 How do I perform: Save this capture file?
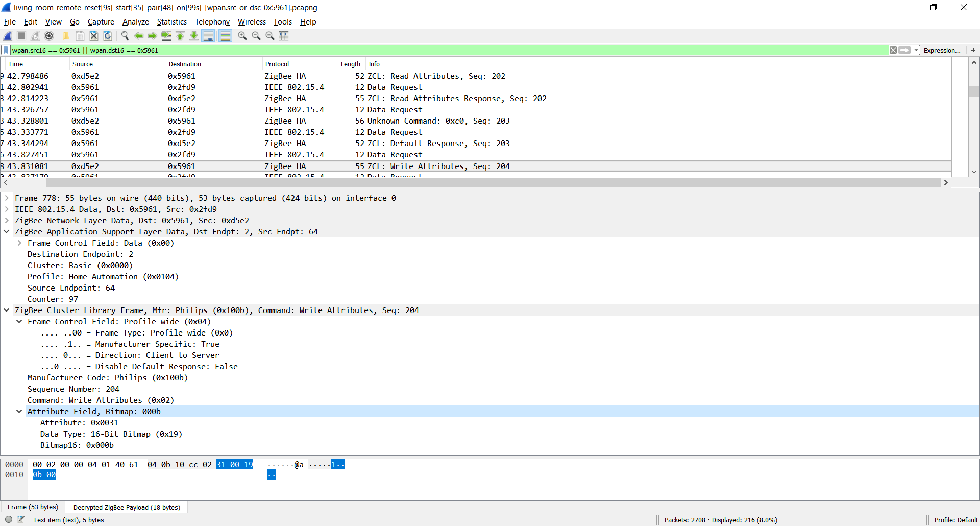click(80, 36)
